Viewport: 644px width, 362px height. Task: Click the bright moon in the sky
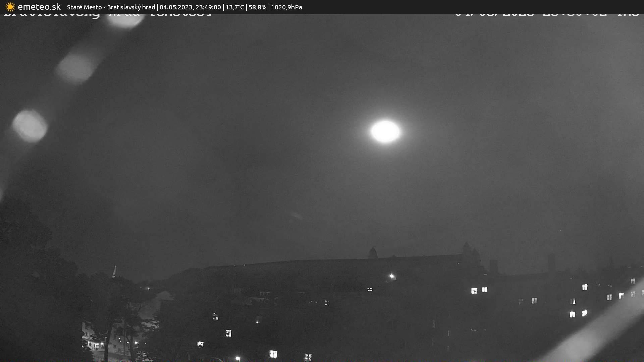pos(385,131)
